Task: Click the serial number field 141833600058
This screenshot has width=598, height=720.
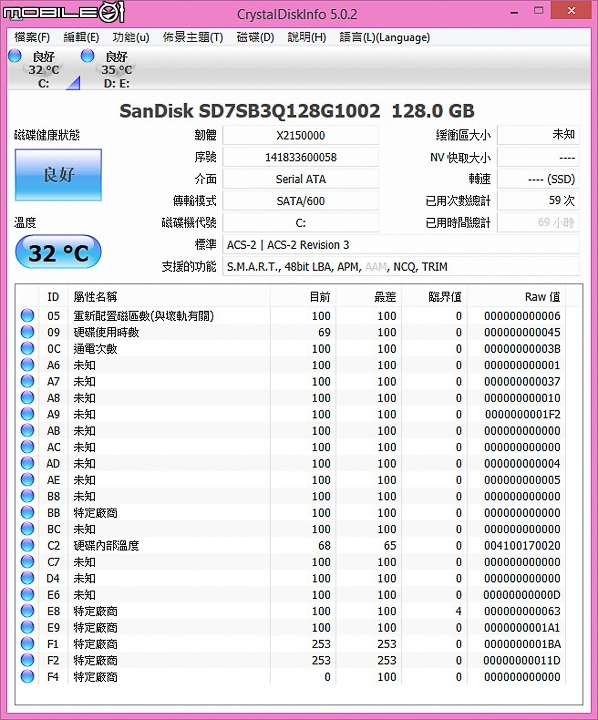Action: coord(300,157)
